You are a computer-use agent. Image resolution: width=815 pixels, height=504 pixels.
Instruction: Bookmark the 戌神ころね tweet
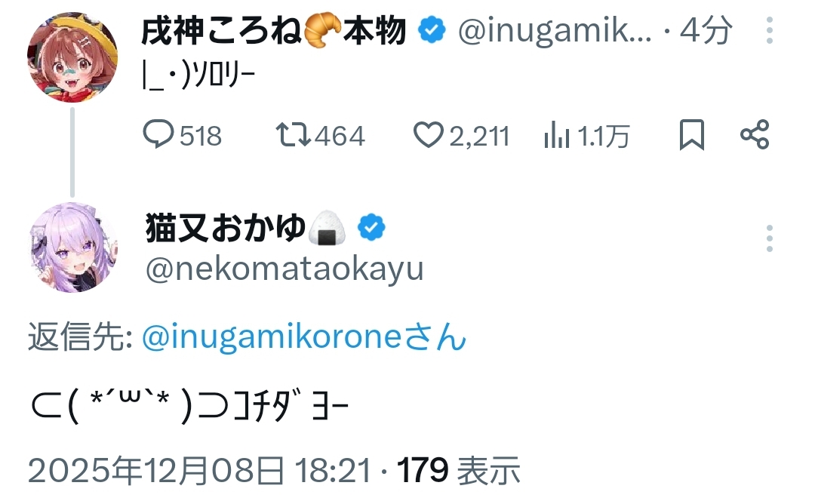691,136
